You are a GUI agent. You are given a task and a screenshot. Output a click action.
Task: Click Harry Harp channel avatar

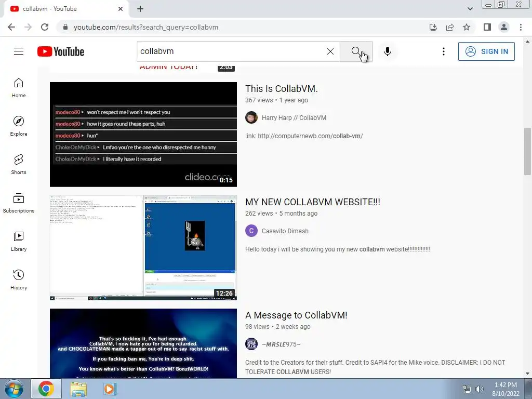[x=251, y=117]
